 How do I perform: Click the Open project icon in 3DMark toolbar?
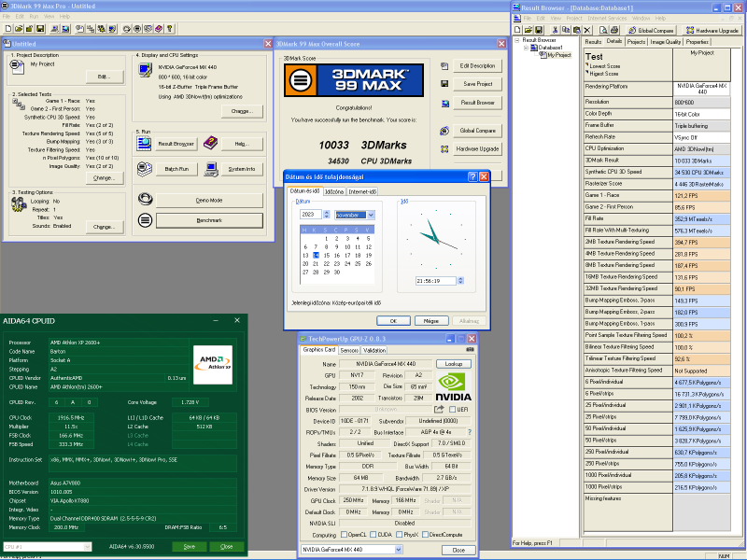click(19, 29)
